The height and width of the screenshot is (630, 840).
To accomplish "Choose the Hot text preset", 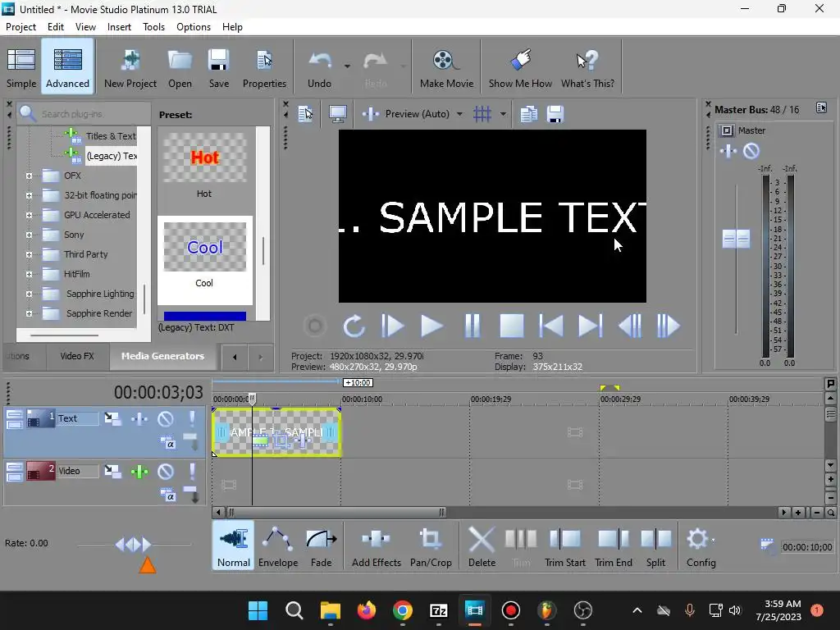I will (x=204, y=166).
